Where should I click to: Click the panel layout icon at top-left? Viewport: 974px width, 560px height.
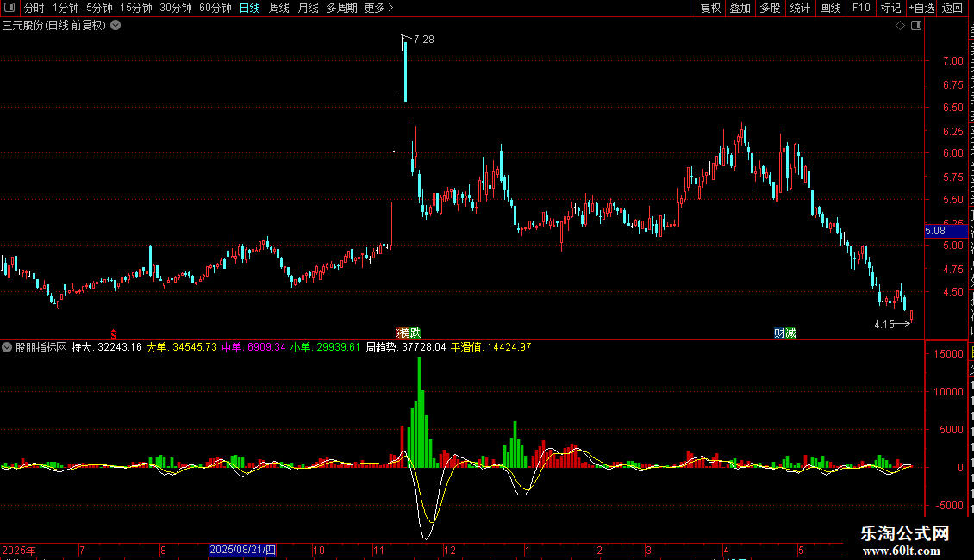click(9, 8)
